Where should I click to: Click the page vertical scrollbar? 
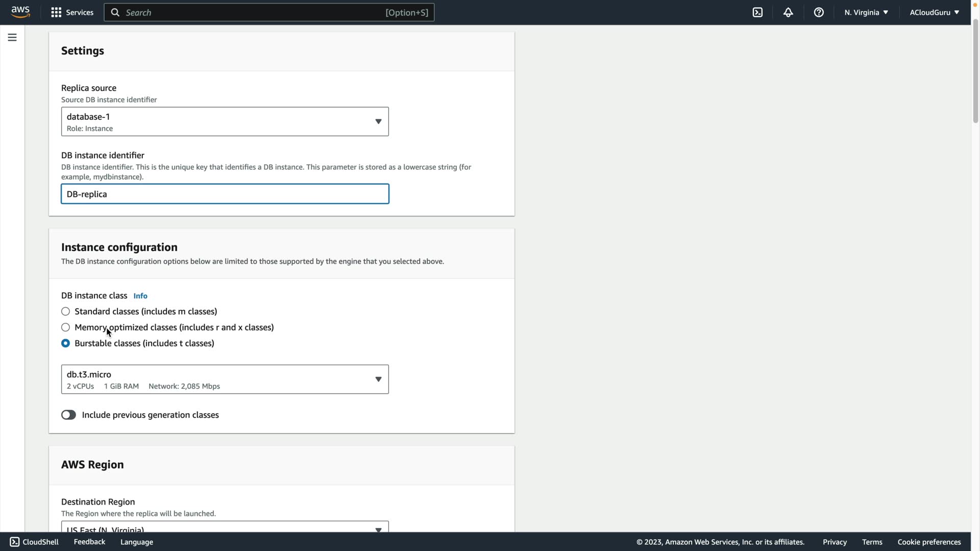point(975,71)
